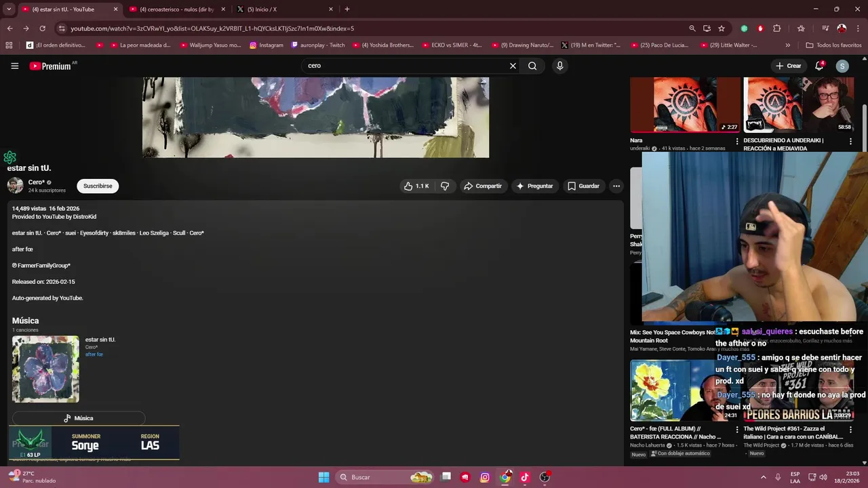Image resolution: width=868 pixels, height=488 pixels.
Task: Close the ceroasterisco tab
Action: point(223,9)
